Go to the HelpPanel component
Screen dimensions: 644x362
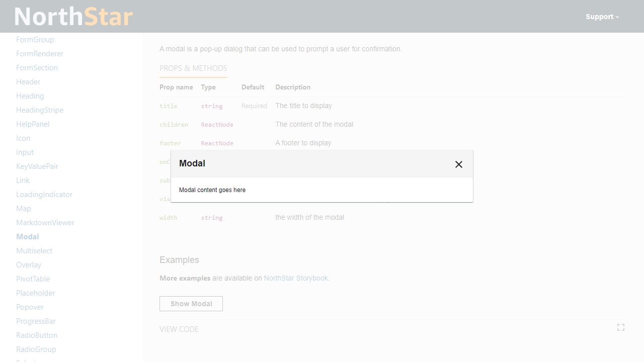pos(33,124)
